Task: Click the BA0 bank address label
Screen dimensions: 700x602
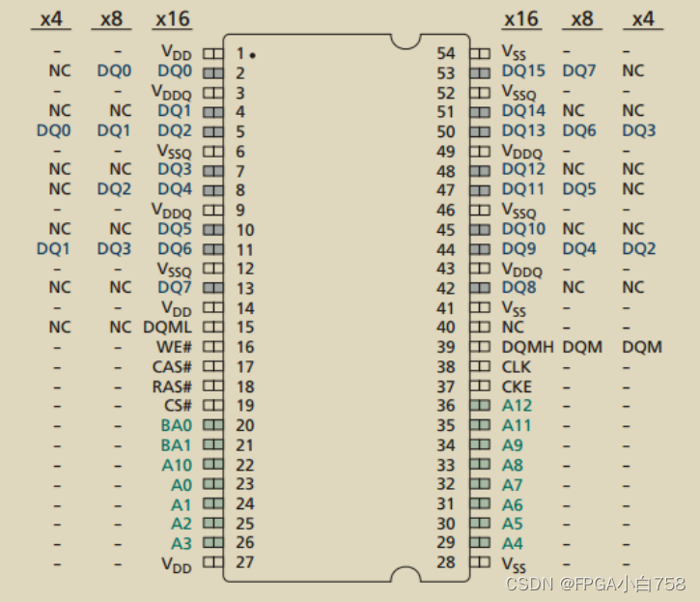Action: coord(177,425)
